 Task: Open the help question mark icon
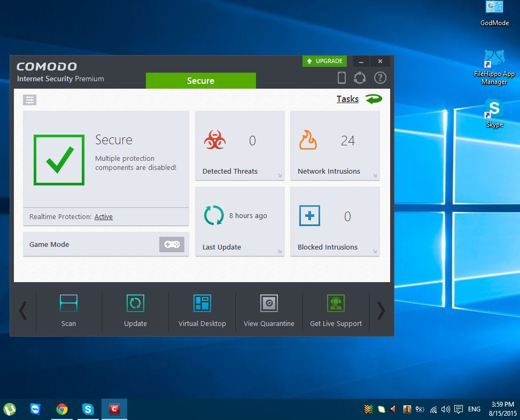click(x=380, y=78)
